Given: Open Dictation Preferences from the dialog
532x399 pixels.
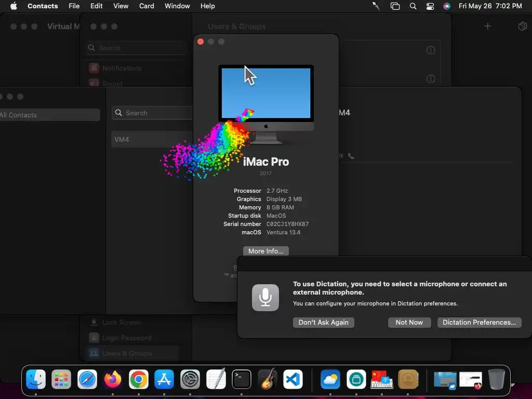Looking at the screenshot, I should coord(479,322).
